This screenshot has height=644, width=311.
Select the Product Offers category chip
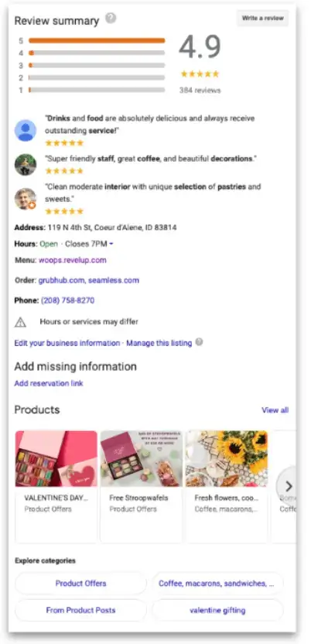[80, 583]
